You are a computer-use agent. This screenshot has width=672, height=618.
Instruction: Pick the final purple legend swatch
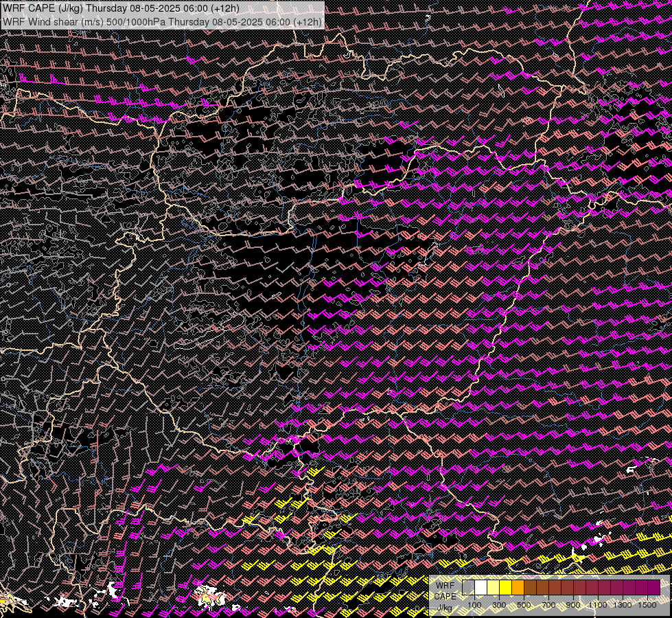pos(654,588)
